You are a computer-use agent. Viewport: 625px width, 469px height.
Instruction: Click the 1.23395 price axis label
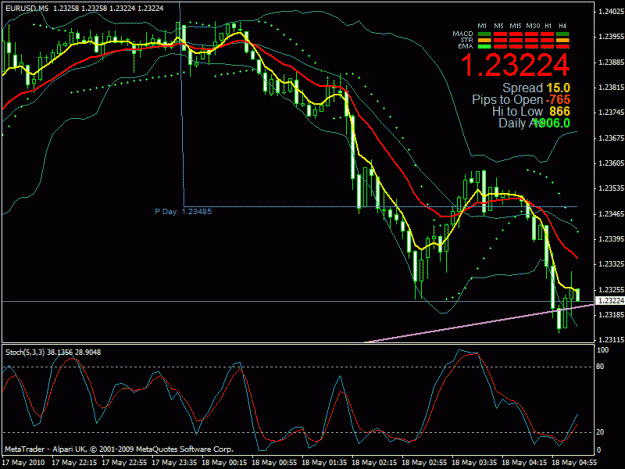[x=611, y=239]
